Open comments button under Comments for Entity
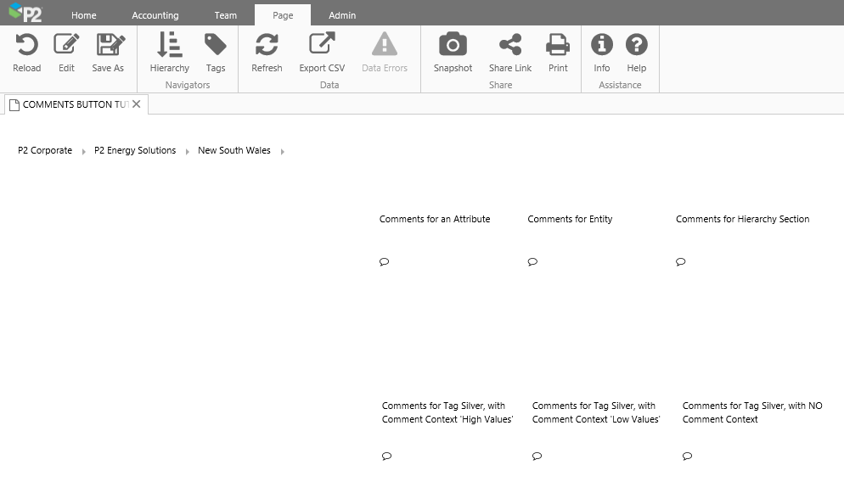 pos(532,262)
